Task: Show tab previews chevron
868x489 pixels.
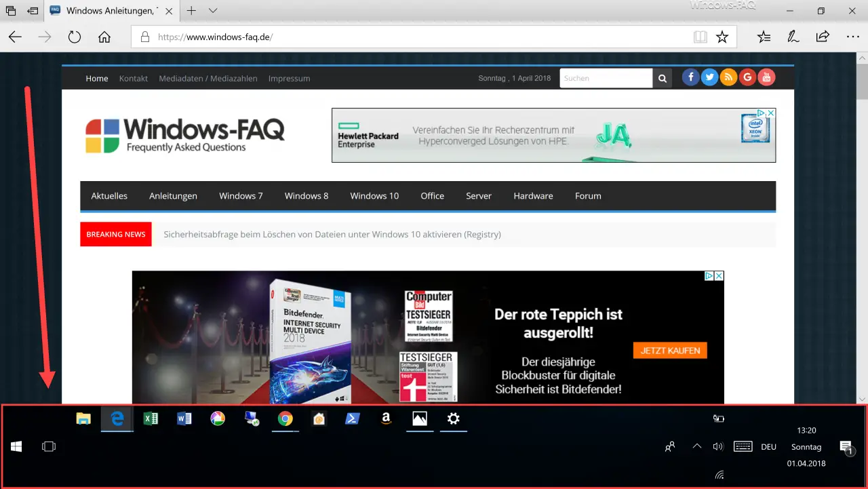Action: pyautogui.click(x=213, y=11)
